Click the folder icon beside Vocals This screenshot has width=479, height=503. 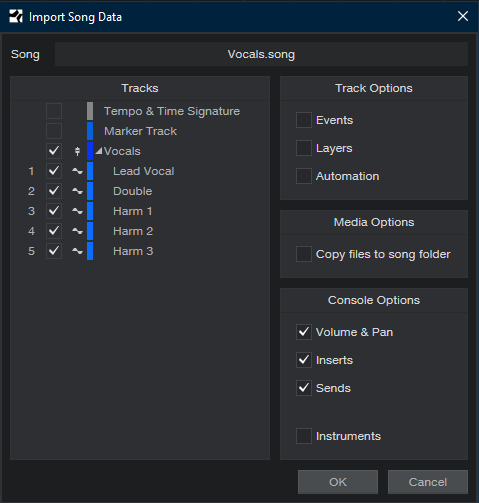[x=77, y=151]
